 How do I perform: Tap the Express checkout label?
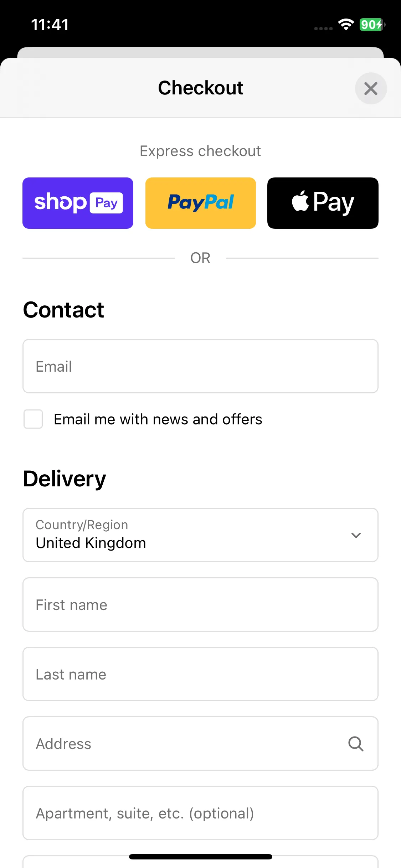pos(200,151)
